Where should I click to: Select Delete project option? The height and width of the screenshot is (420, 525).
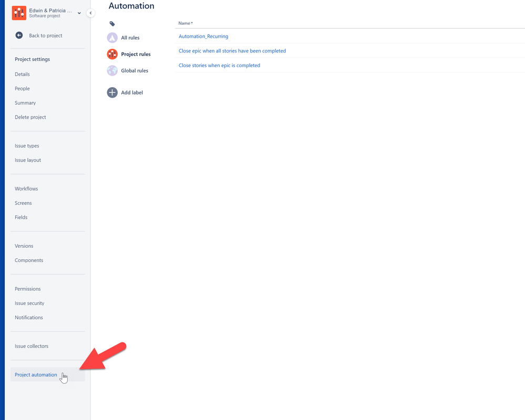point(30,118)
